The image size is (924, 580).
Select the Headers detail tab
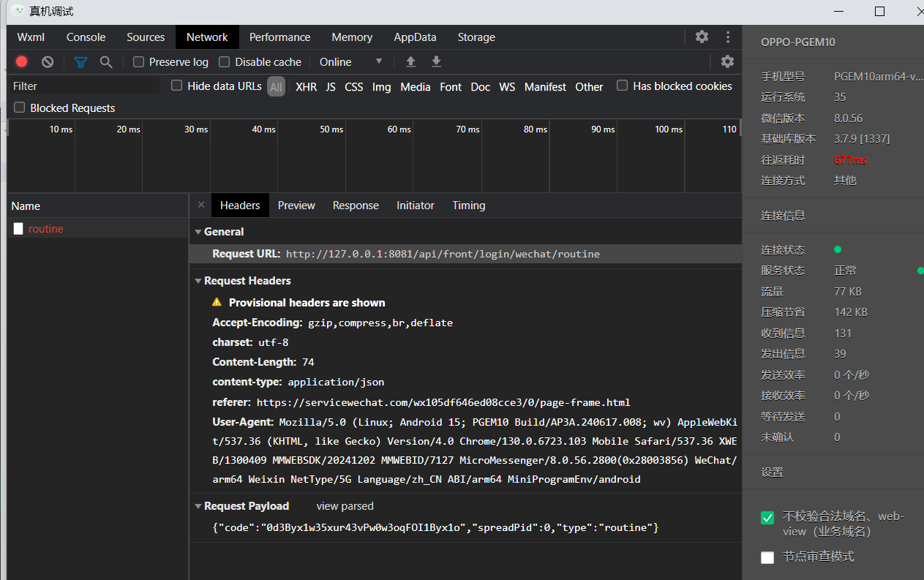click(x=240, y=206)
